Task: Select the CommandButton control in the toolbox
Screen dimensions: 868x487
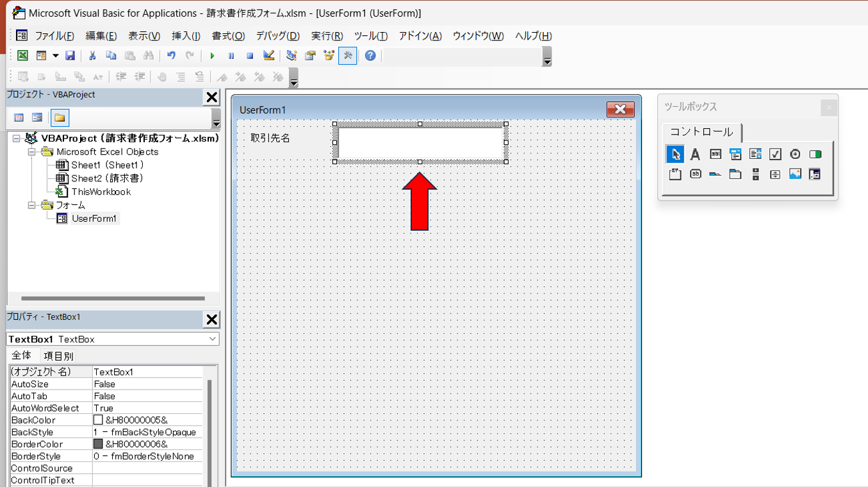Action: (695, 174)
